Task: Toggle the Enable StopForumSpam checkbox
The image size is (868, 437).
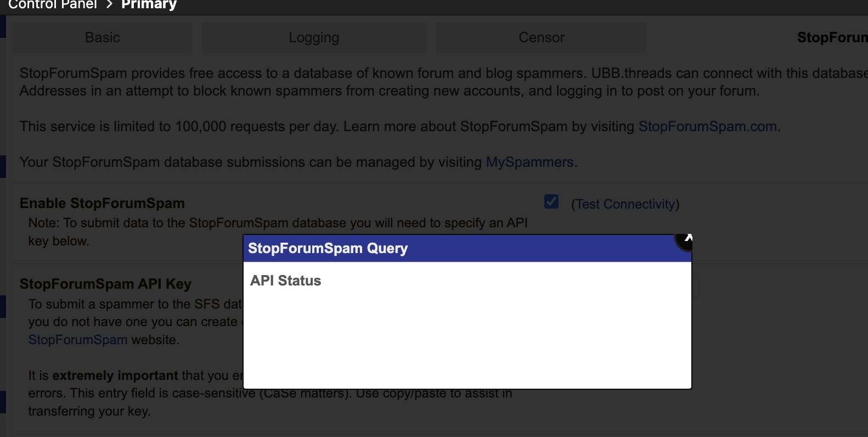Action: coord(551,201)
